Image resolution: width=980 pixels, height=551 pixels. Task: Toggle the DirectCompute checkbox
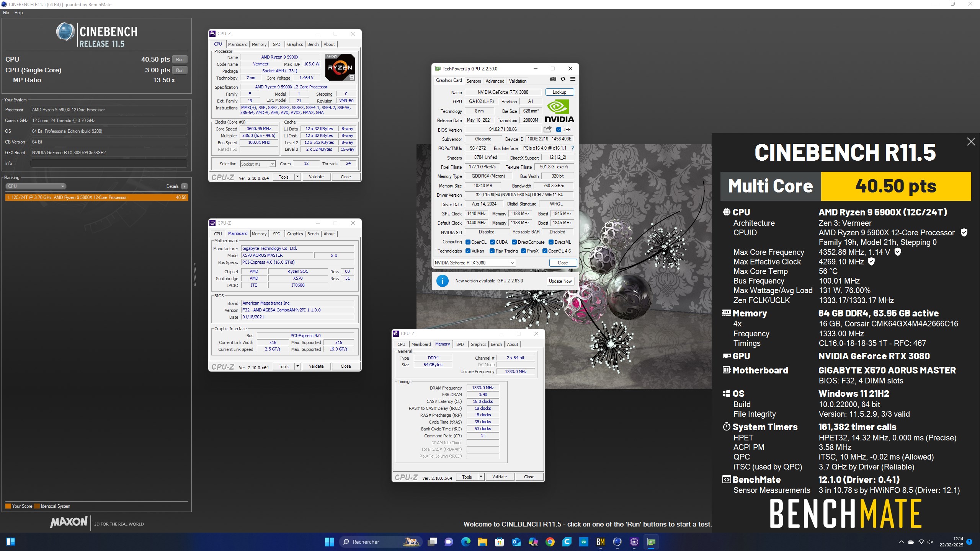(x=514, y=242)
